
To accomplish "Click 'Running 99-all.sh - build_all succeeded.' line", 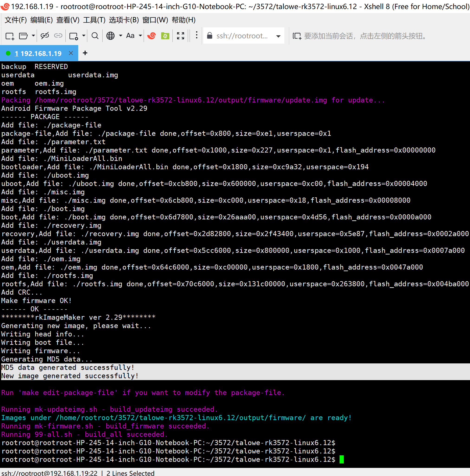I will (x=84, y=434).
